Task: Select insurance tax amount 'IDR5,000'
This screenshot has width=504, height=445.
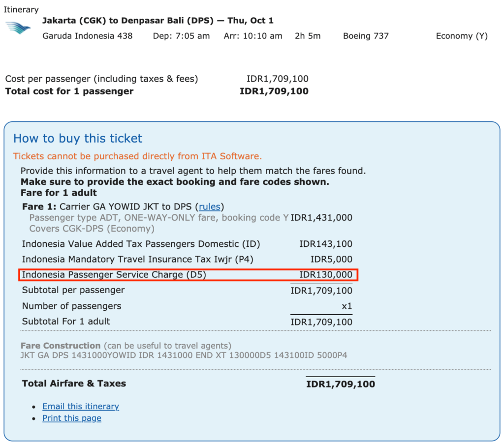Action: [331, 260]
